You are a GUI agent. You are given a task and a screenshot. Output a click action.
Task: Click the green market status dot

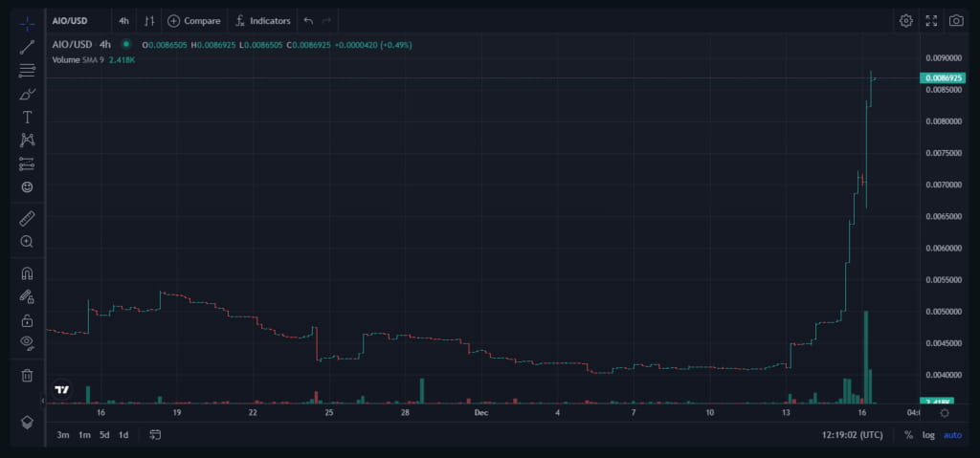(126, 44)
